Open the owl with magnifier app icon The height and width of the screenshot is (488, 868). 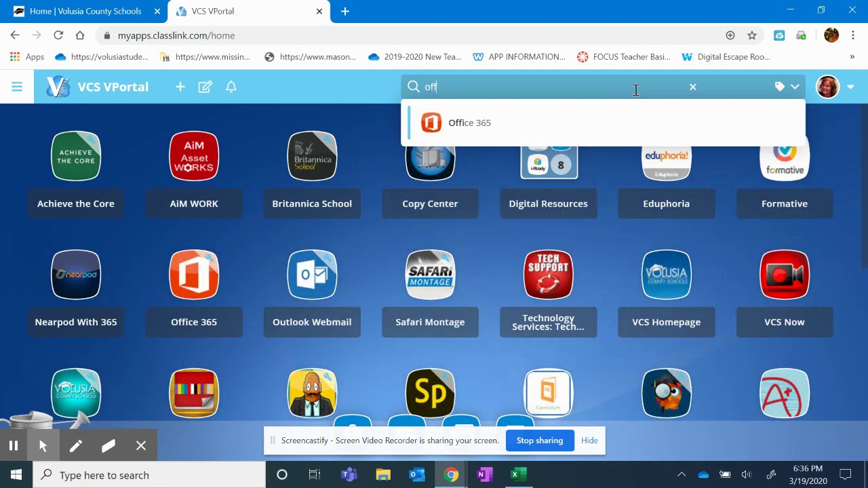[x=667, y=393]
